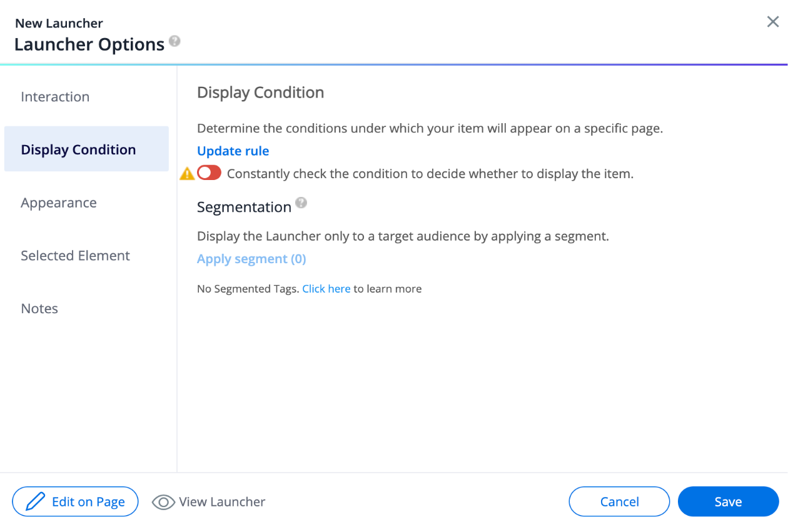Save the New Launcher
The height and width of the screenshot is (532, 793).
pos(727,501)
